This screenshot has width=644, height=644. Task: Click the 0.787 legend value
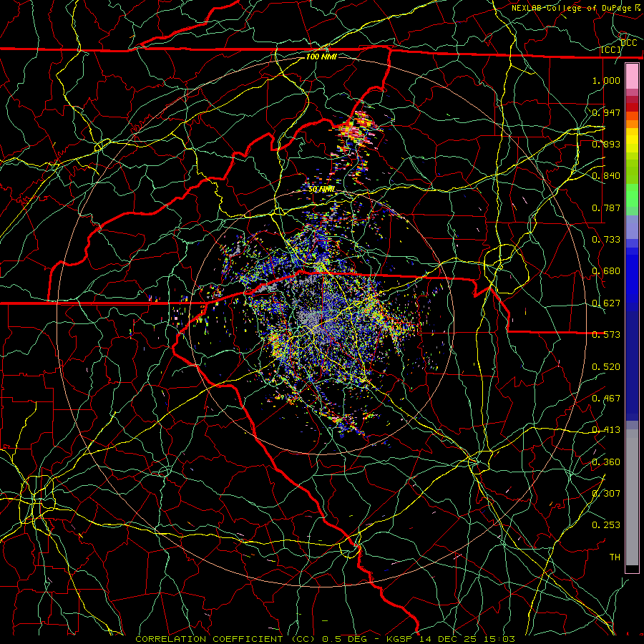(606, 208)
